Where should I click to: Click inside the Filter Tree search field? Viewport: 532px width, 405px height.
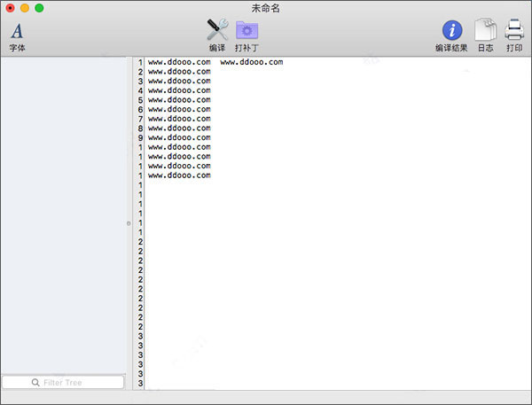click(63, 382)
